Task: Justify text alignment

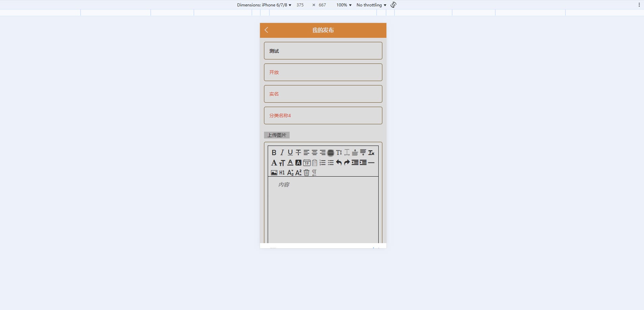Action: (331, 153)
